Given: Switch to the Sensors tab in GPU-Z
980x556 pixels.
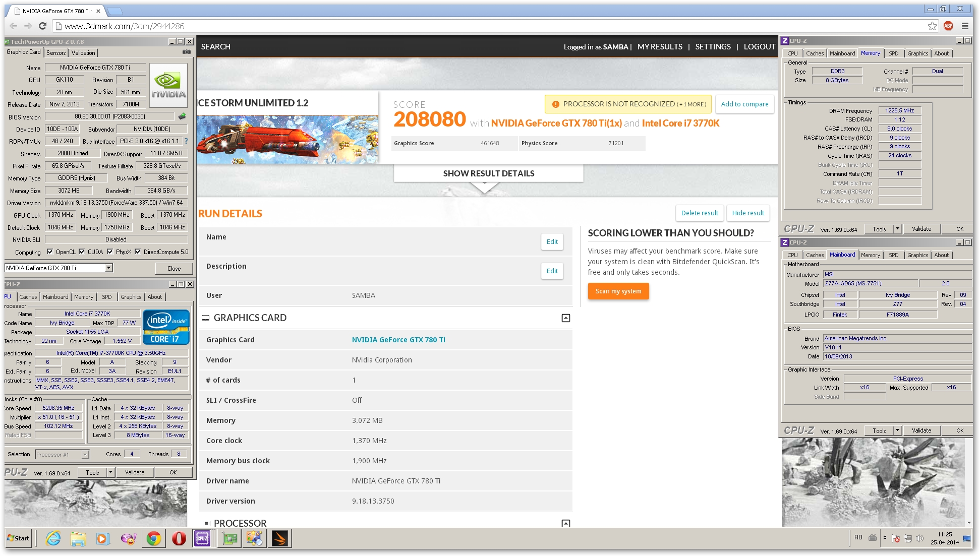Looking at the screenshot, I should click(x=56, y=53).
